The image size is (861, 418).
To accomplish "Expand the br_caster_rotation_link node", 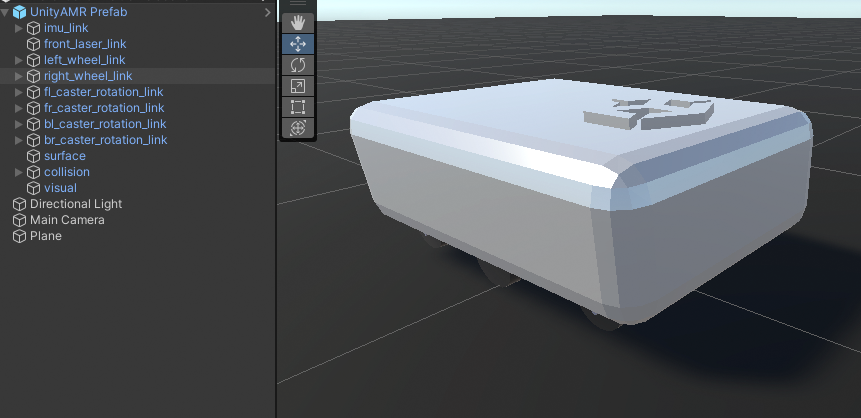I will [19, 140].
